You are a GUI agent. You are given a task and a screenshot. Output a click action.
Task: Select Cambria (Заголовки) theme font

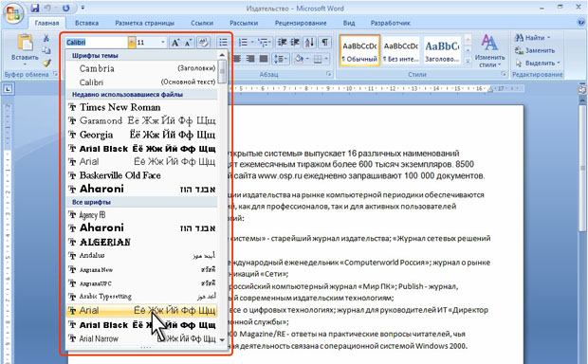point(141,68)
